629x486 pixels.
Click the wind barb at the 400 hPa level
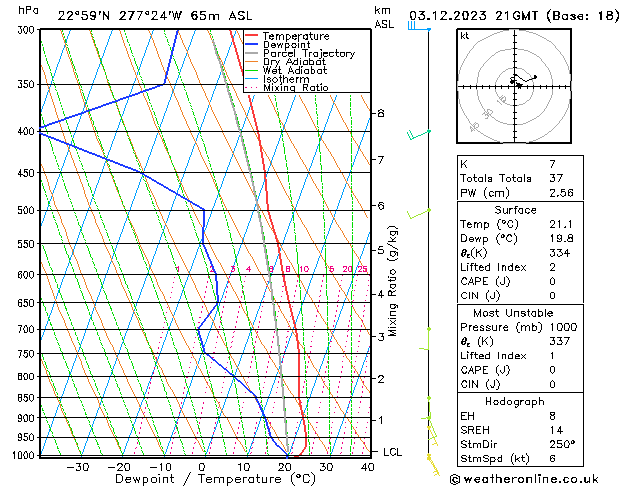(x=418, y=134)
